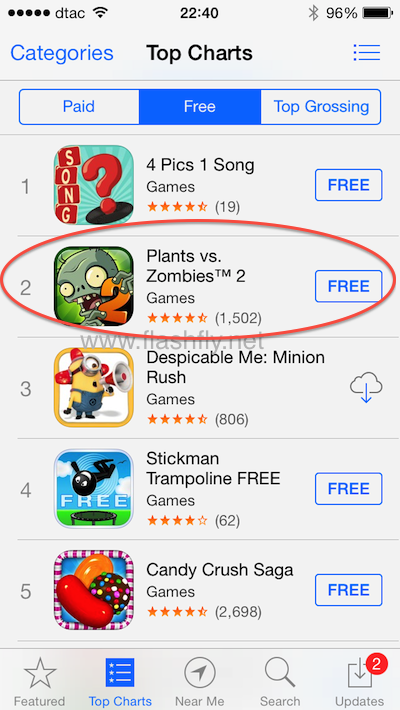
Task: Tap FREE button for Plants vs. Zombies 2
Action: pyautogui.click(x=348, y=286)
